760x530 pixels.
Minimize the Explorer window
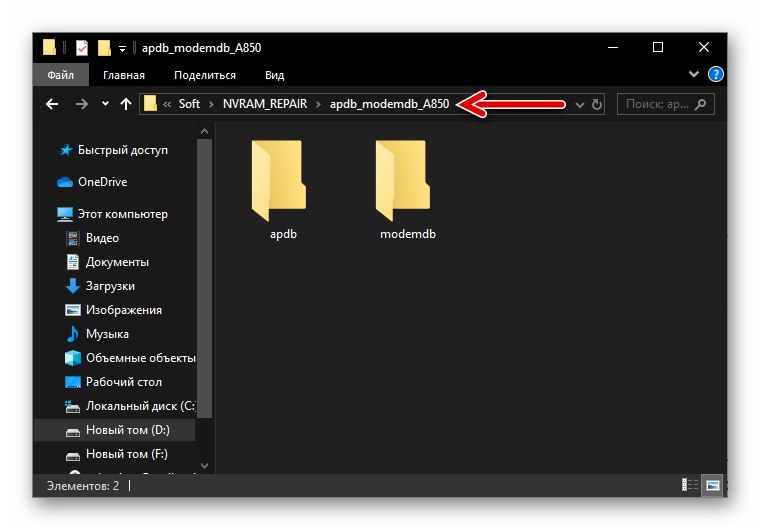click(613, 48)
